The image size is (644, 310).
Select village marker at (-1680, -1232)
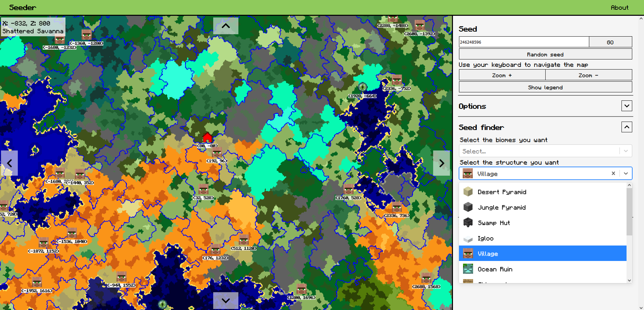click(60, 39)
